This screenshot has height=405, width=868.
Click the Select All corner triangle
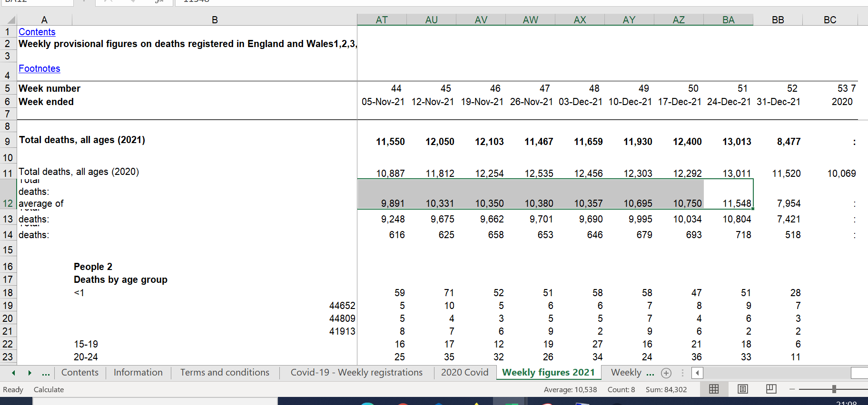11,20
